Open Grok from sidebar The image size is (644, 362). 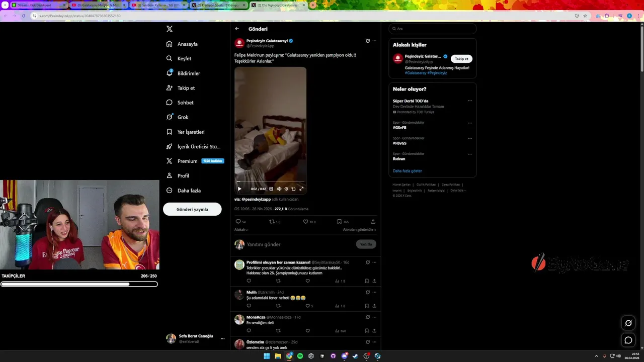click(x=177, y=117)
